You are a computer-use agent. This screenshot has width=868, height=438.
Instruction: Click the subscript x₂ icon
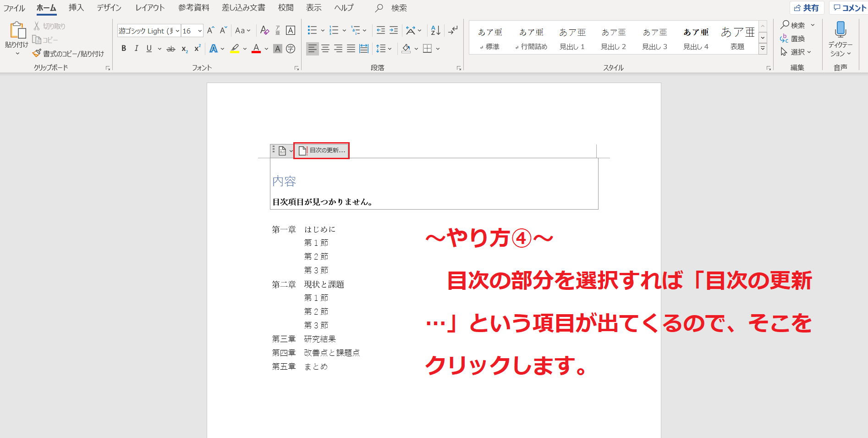click(184, 49)
